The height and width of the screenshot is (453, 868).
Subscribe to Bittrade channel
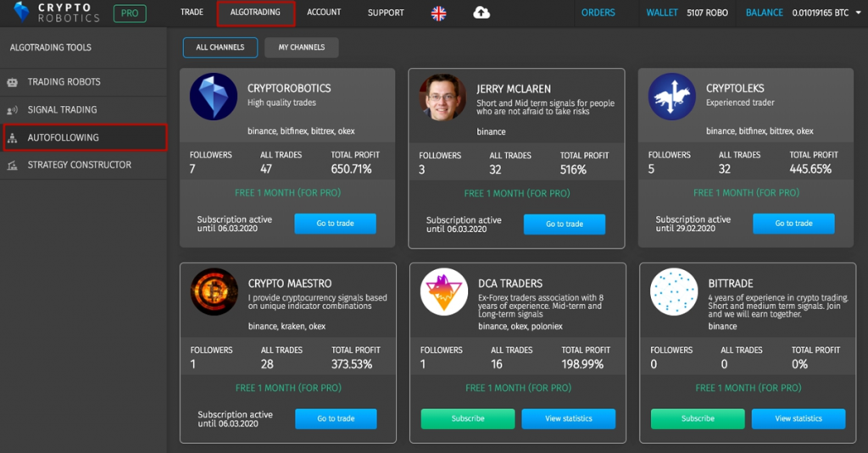[698, 418]
